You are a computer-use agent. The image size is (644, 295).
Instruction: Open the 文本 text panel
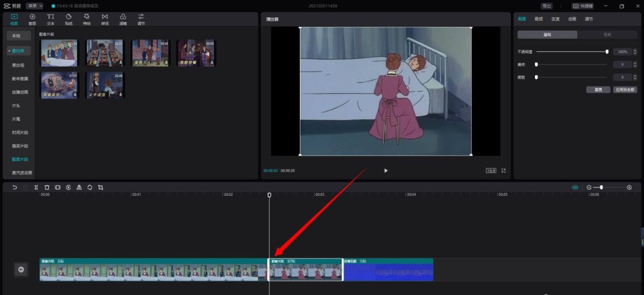point(51,19)
